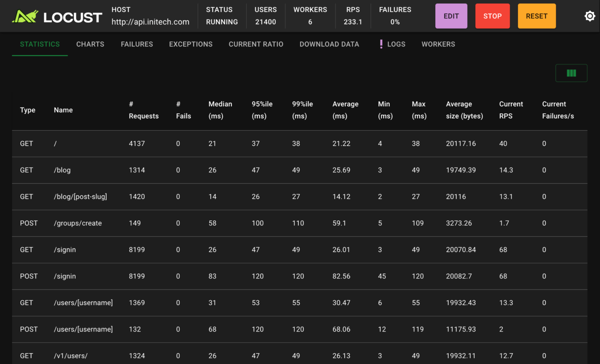The width and height of the screenshot is (600, 364).
Task: Switch to the WORKERS tab
Action: pos(438,44)
